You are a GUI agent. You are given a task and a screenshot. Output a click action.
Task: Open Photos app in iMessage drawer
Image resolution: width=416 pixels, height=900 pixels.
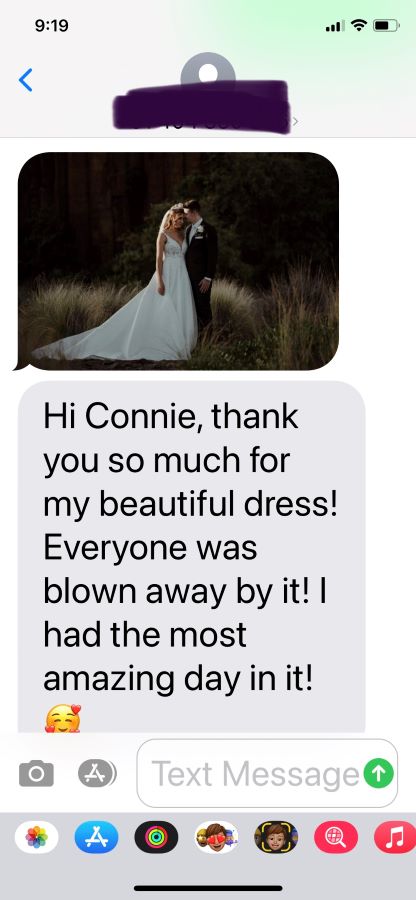pos(36,837)
